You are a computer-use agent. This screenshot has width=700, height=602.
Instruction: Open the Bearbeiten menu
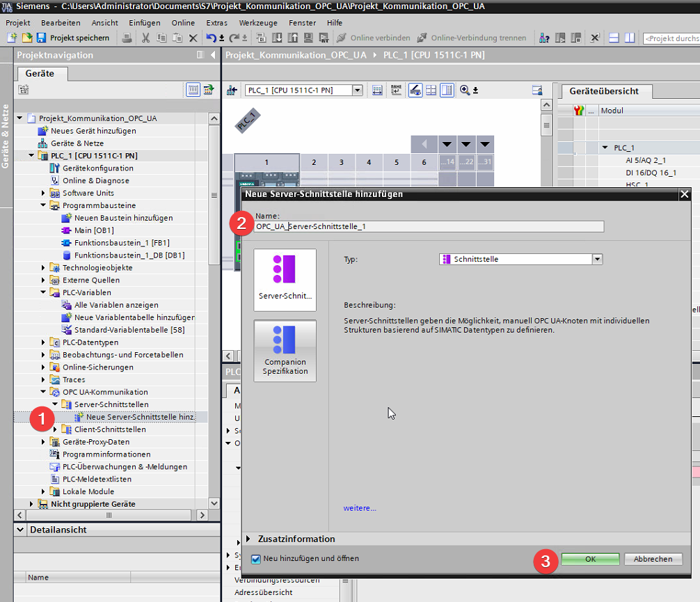coord(61,23)
